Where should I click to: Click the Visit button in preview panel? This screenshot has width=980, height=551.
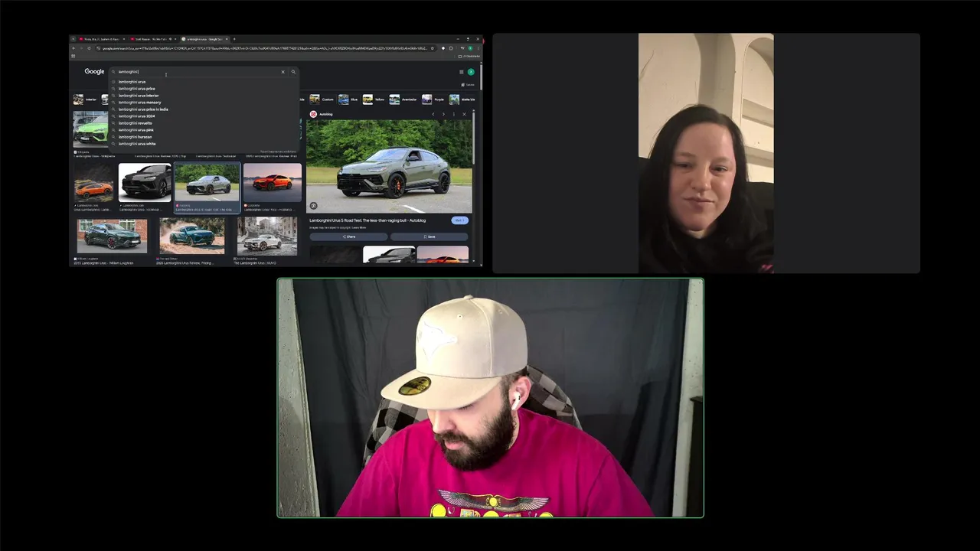(x=459, y=220)
